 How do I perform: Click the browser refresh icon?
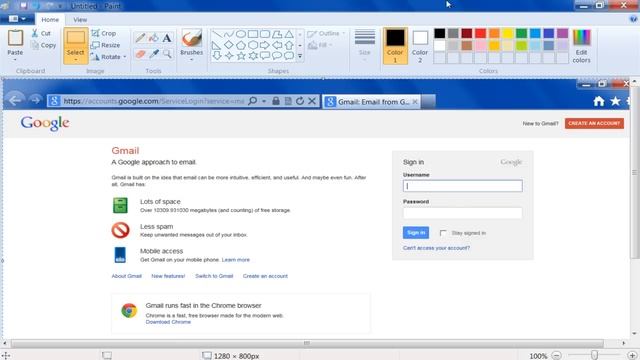tap(300, 101)
